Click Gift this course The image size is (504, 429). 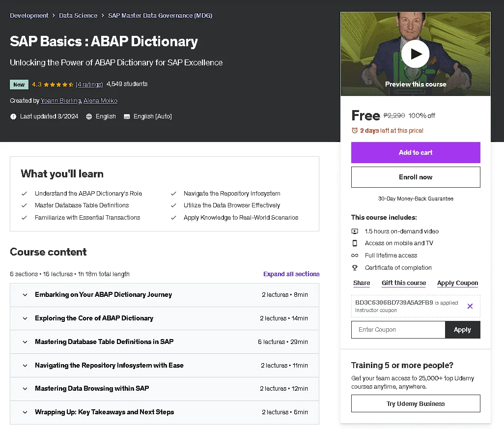(x=404, y=283)
